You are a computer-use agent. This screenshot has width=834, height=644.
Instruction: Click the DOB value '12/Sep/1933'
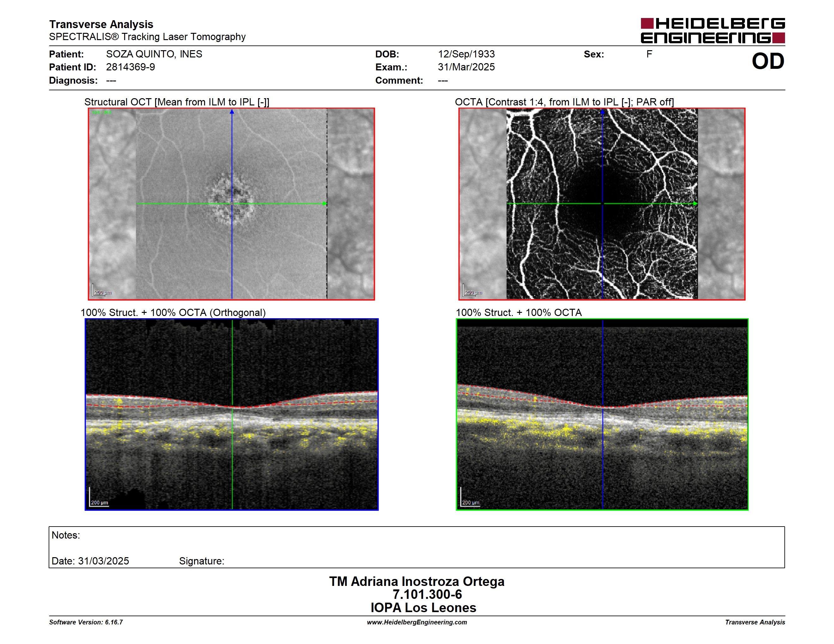click(466, 54)
